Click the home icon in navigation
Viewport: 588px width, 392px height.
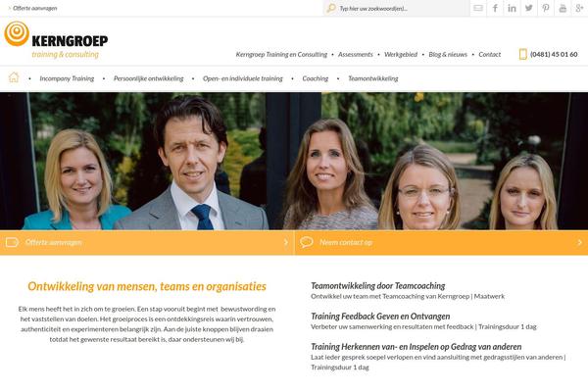coord(14,77)
